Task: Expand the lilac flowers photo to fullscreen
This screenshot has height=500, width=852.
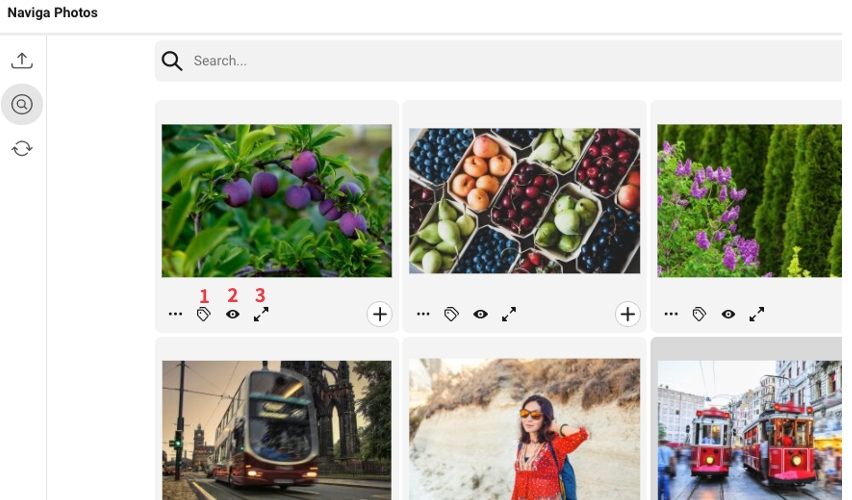Action: pyautogui.click(x=757, y=314)
